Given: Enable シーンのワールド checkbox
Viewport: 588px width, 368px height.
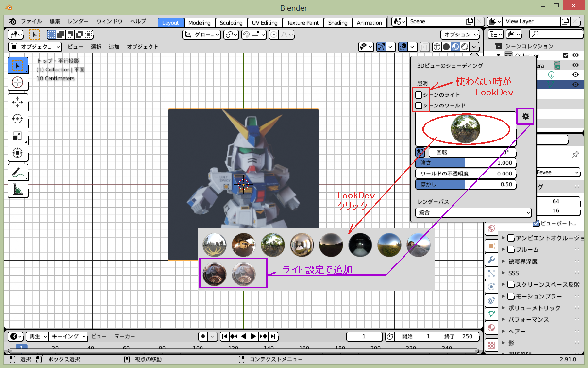Looking at the screenshot, I should pyautogui.click(x=419, y=105).
